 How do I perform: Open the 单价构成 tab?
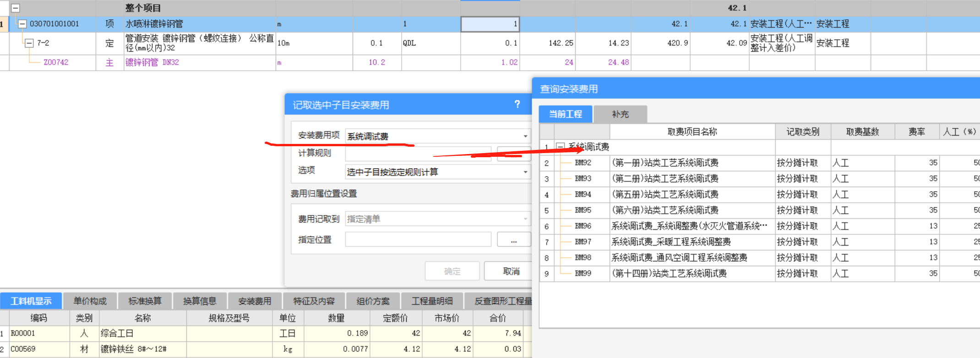(90, 301)
